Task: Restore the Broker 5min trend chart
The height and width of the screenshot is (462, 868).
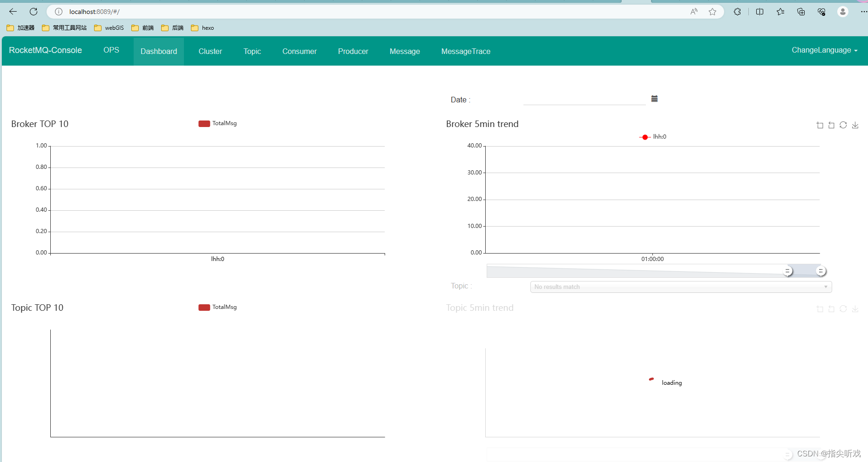Action: click(x=843, y=125)
